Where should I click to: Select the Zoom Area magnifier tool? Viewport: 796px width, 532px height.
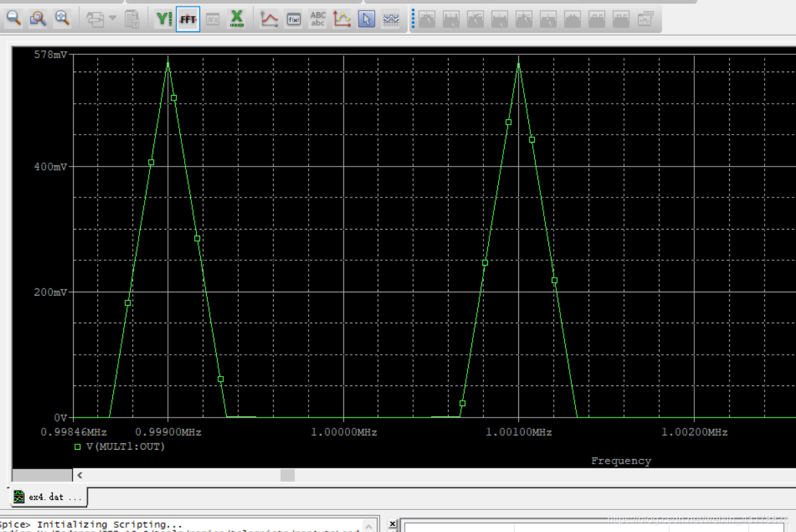point(37,19)
